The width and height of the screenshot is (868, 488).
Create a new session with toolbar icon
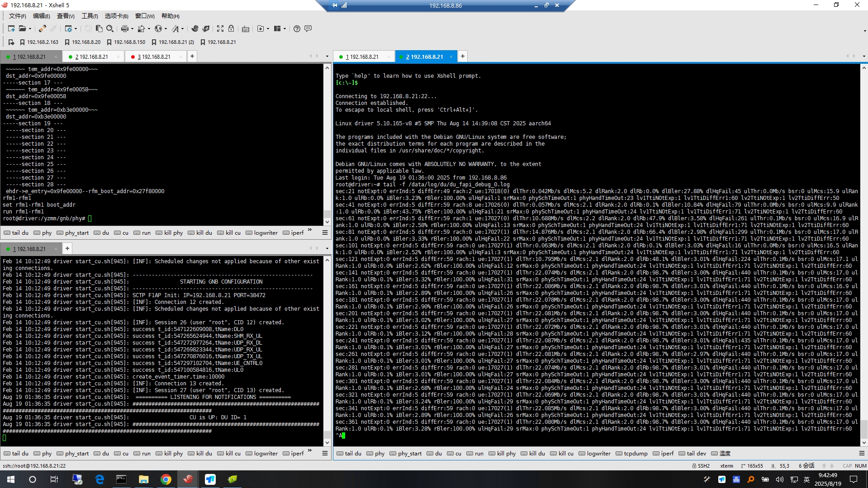click(11, 28)
